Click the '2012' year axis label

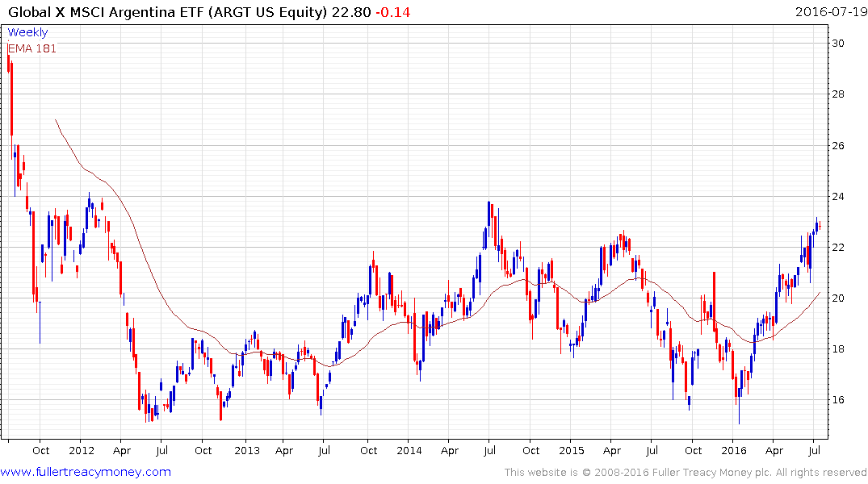point(82,450)
